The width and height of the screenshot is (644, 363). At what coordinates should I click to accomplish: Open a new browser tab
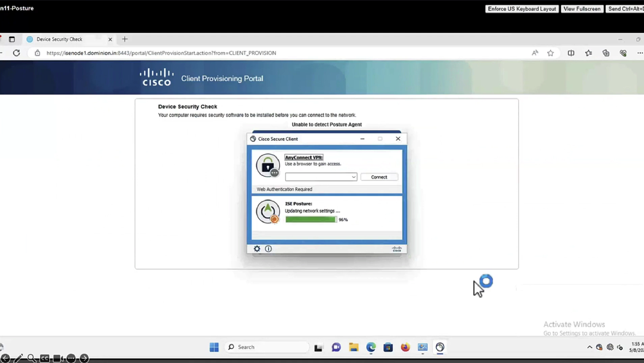(x=125, y=39)
